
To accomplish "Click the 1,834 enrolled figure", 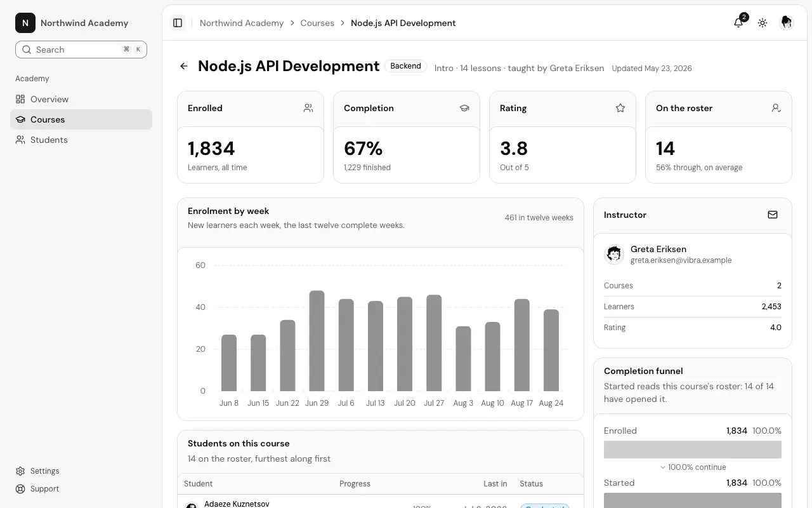I will (x=211, y=149).
